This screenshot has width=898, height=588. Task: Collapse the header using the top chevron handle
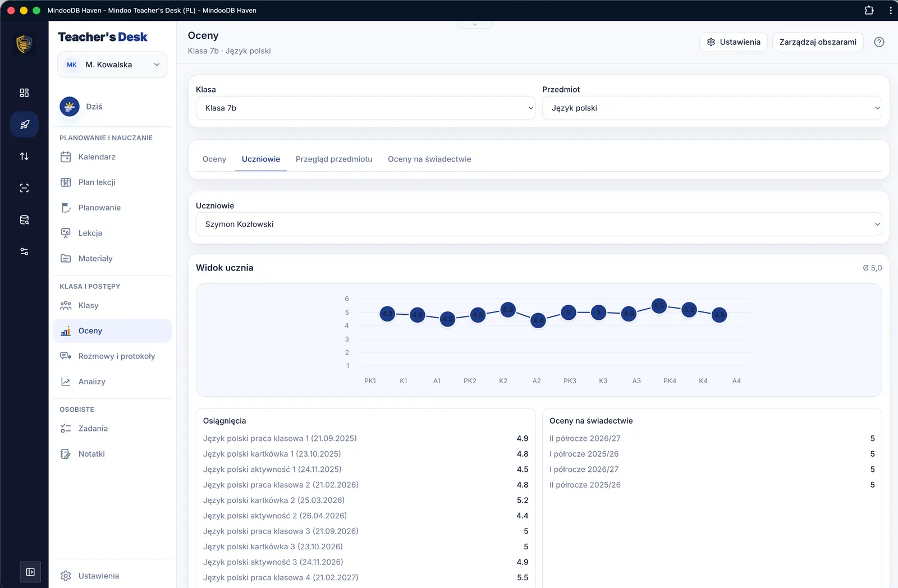click(475, 25)
